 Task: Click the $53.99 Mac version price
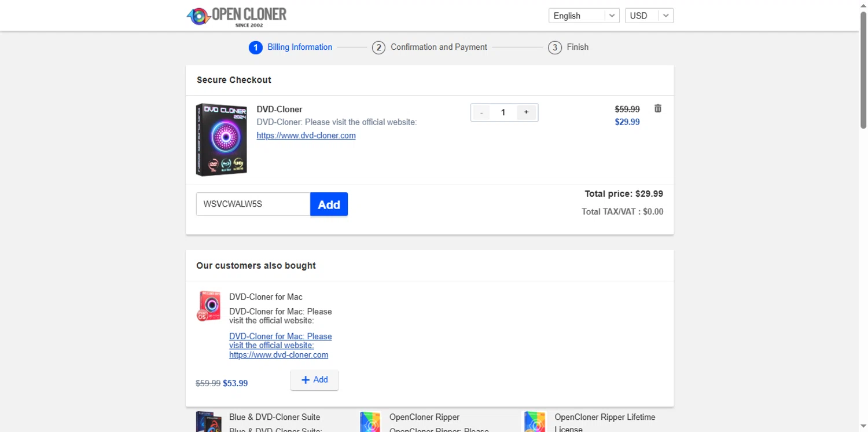[235, 383]
